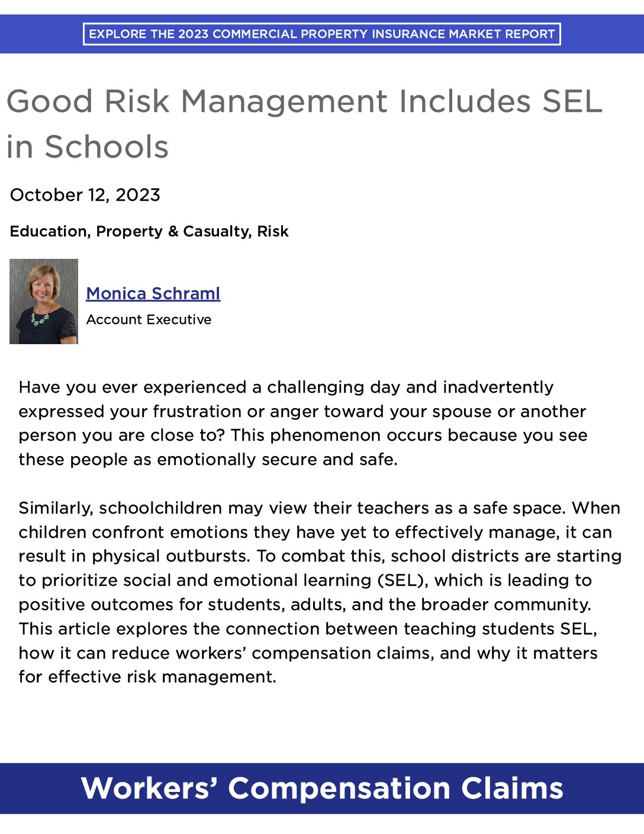This screenshot has height=834, width=644.
Task: Click the Account Executive job title text
Action: click(x=149, y=320)
